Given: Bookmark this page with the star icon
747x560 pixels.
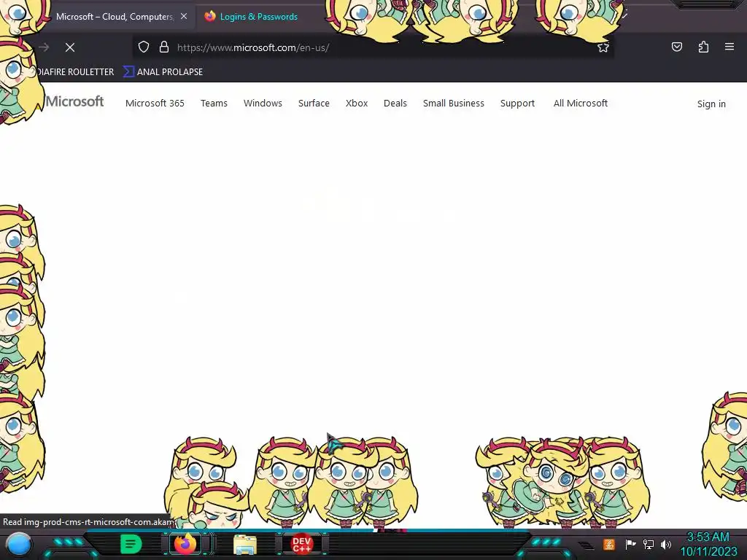Looking at the screenshot, I should click(x=603, y=47).
